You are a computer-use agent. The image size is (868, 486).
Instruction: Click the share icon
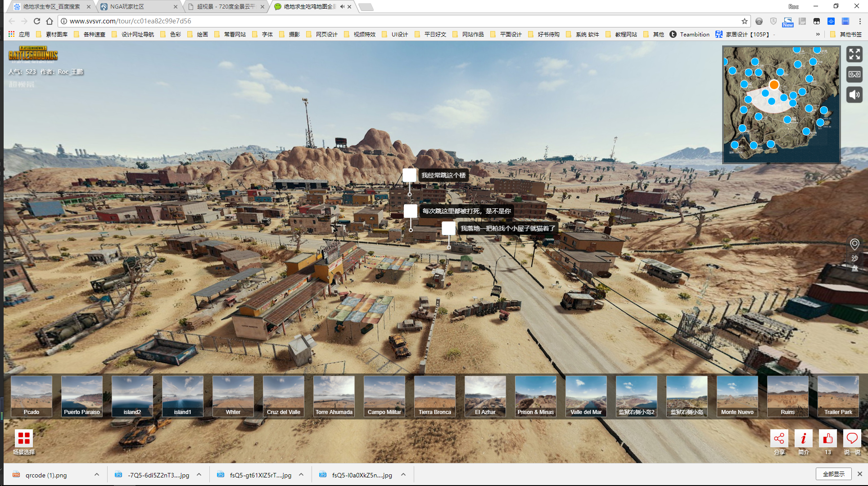click(x=779, y=438)
